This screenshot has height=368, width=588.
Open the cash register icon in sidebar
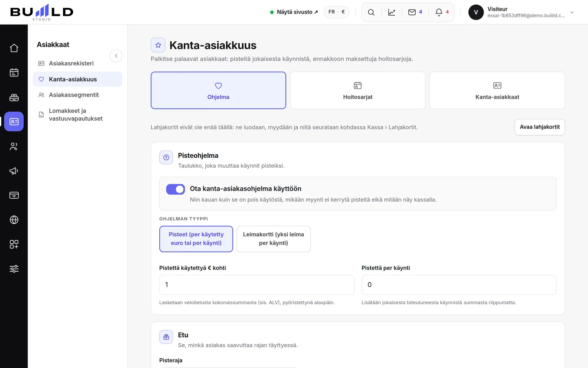click(x=14, y=97)
